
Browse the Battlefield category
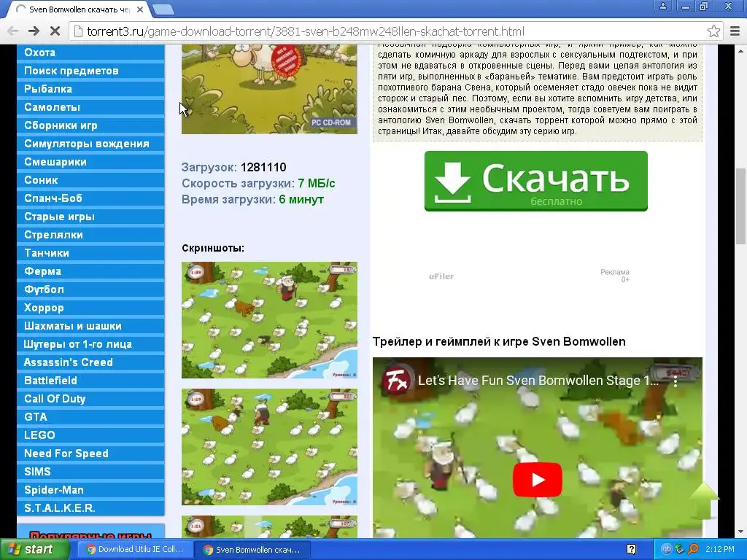[90, 381]
